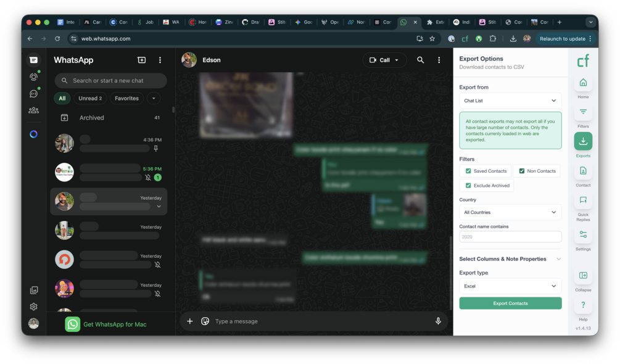The height and width of the screenshot is (364, 620).
Task: Open browser extensions puzzle icon
Action: [493, 39]
